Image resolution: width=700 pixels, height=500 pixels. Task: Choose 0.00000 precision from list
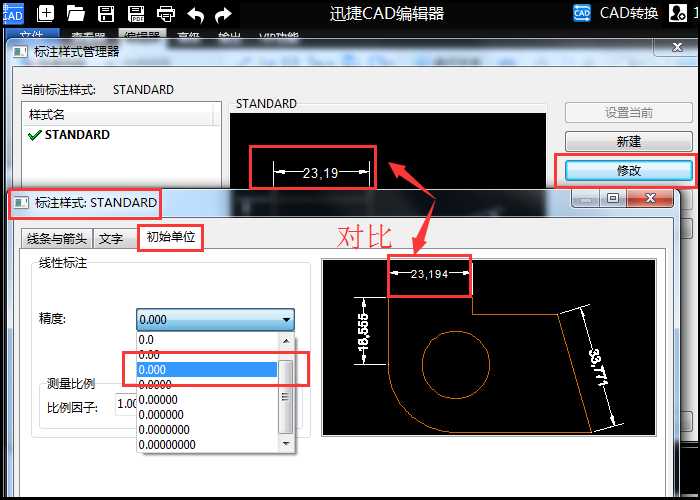coord(206,400)
